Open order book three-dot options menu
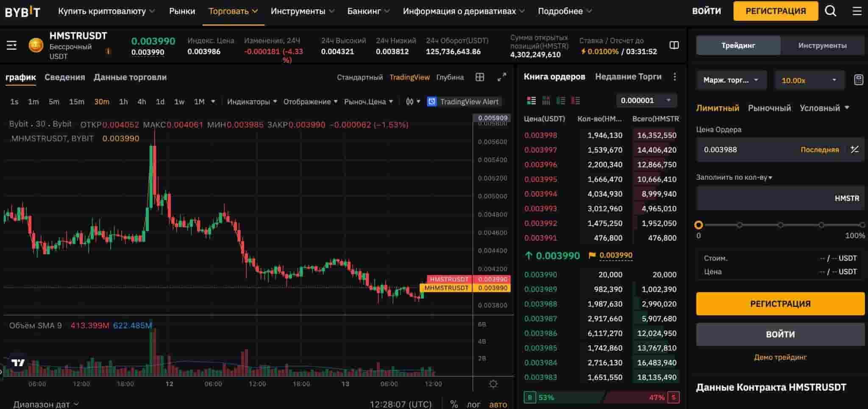 [675, 77]
